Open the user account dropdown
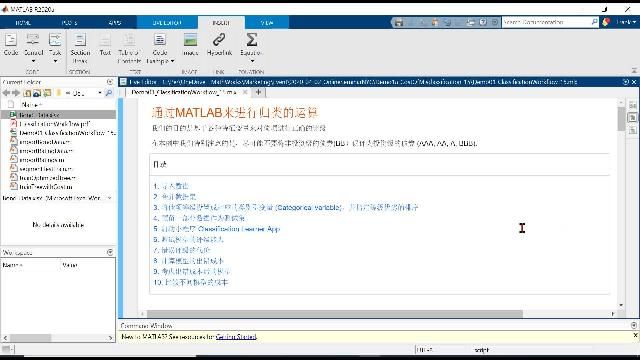The width and height of the screenshot is (640, 360). [x=626, y=22]
